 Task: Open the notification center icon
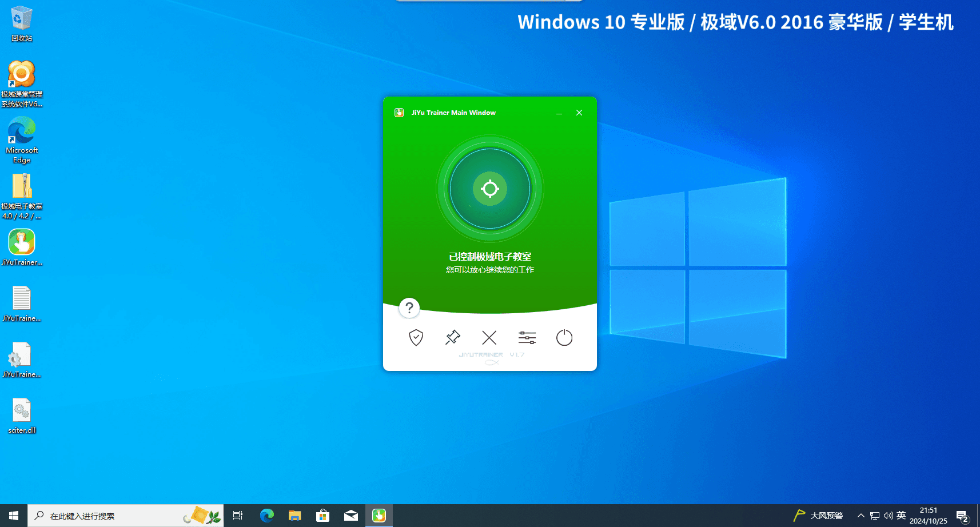pos(962,517)
